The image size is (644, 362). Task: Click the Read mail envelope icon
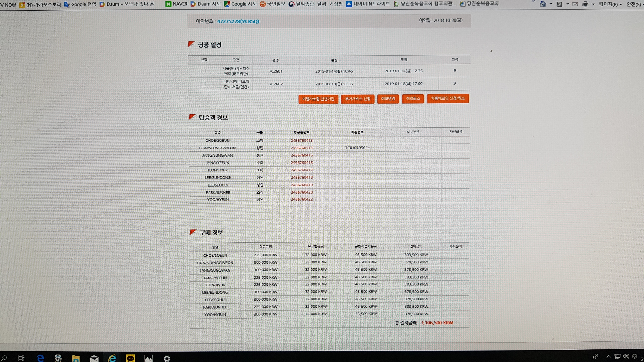[575, 4]
